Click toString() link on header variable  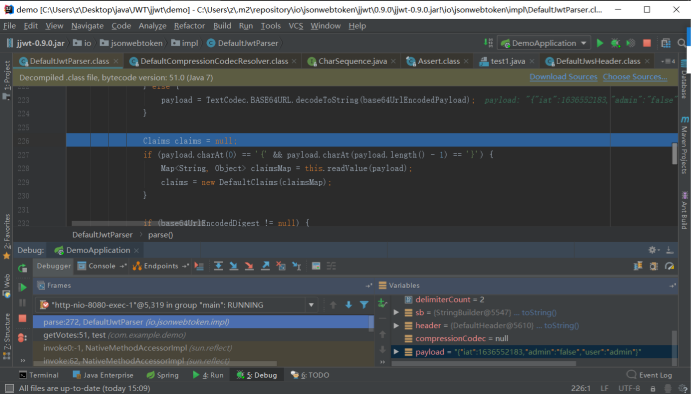point(561,326)
